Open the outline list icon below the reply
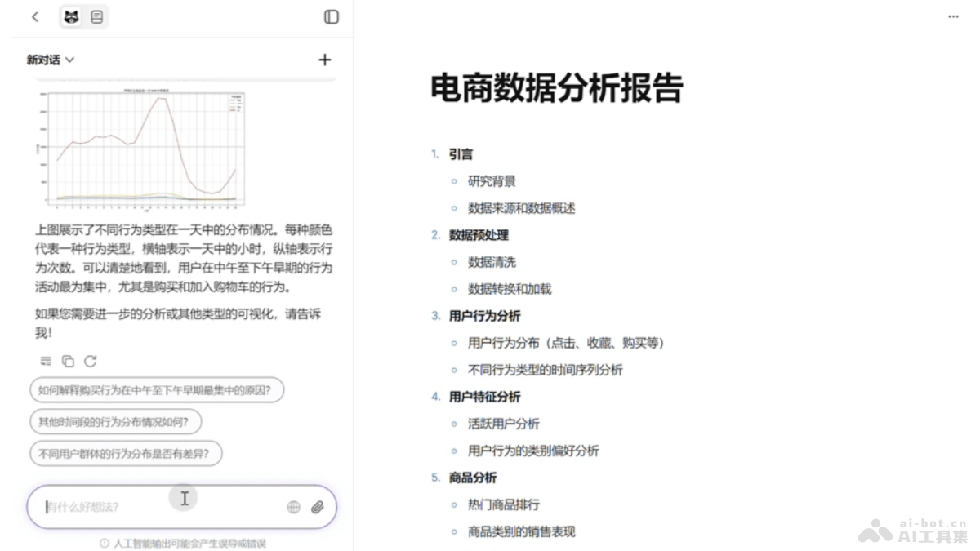 (x=45, y=361)
